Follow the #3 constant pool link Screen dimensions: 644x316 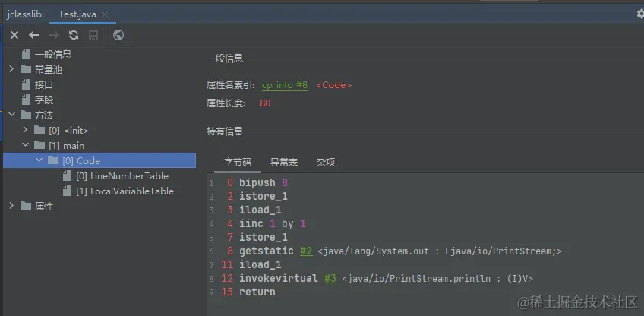[x=330, y=278]
